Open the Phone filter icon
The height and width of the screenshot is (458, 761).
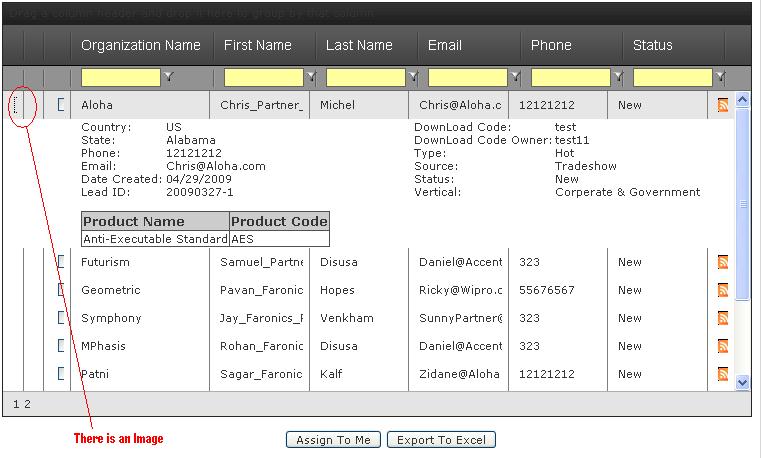click(618, 77)
